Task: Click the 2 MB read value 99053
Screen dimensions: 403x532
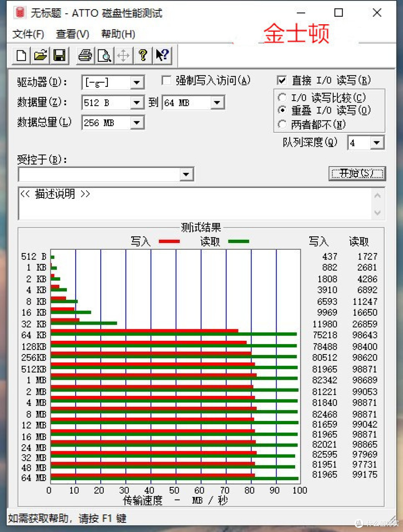Action: tap(365, 392)
